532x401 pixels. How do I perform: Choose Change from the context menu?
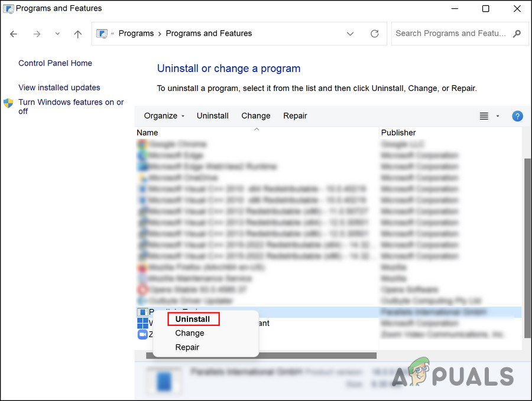pyautogui.click(x=190, y=333)
